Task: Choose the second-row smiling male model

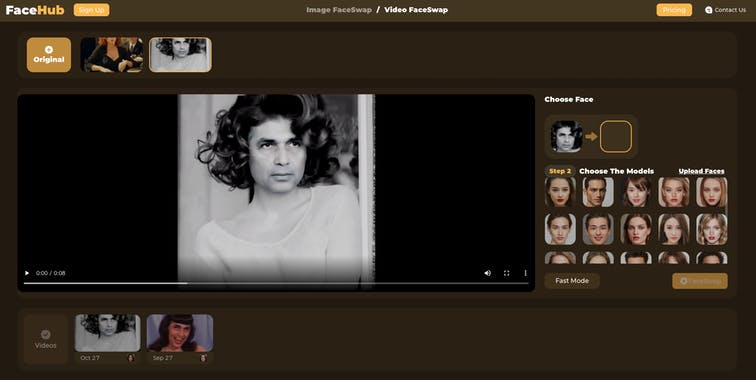Action: (598, 229)
